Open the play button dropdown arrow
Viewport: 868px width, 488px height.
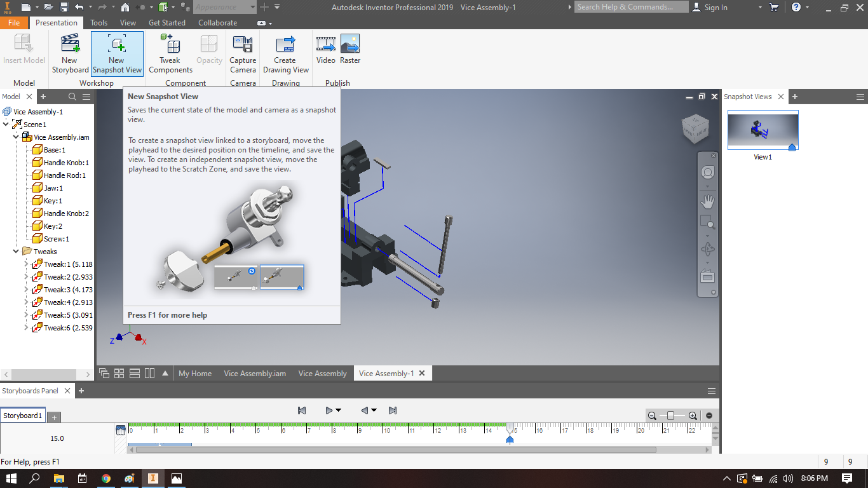pyautogui.click(x=338, y=410)
